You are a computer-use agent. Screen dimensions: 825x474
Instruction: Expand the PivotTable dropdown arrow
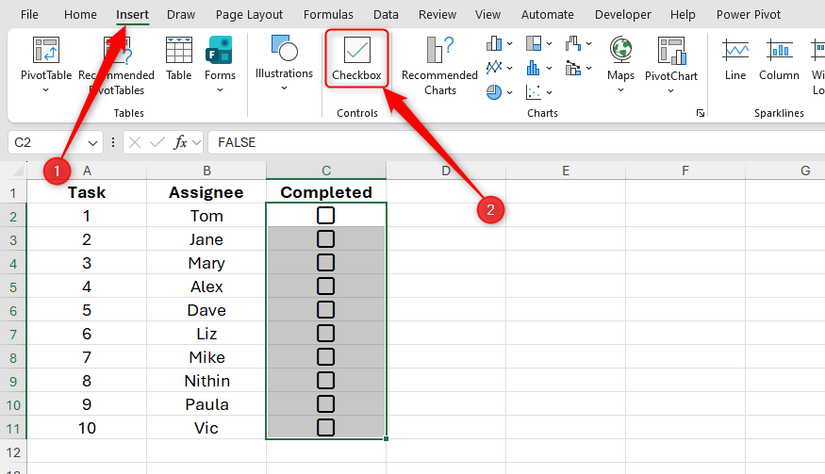[x=46, y=90]
